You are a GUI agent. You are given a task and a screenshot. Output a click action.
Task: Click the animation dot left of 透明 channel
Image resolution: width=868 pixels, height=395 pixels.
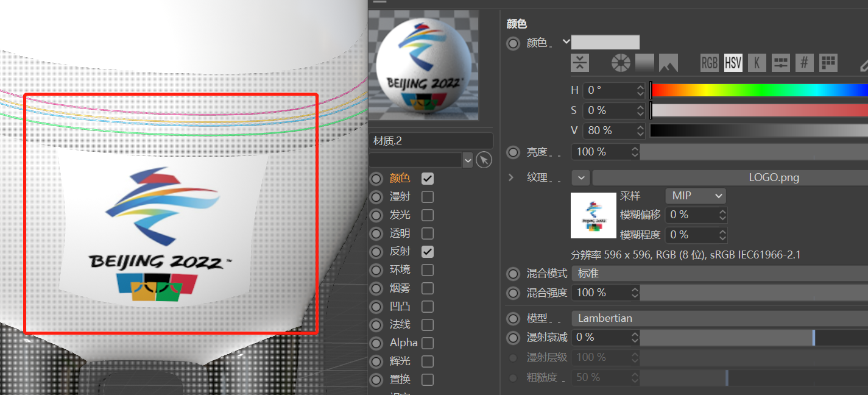point(376,233)
